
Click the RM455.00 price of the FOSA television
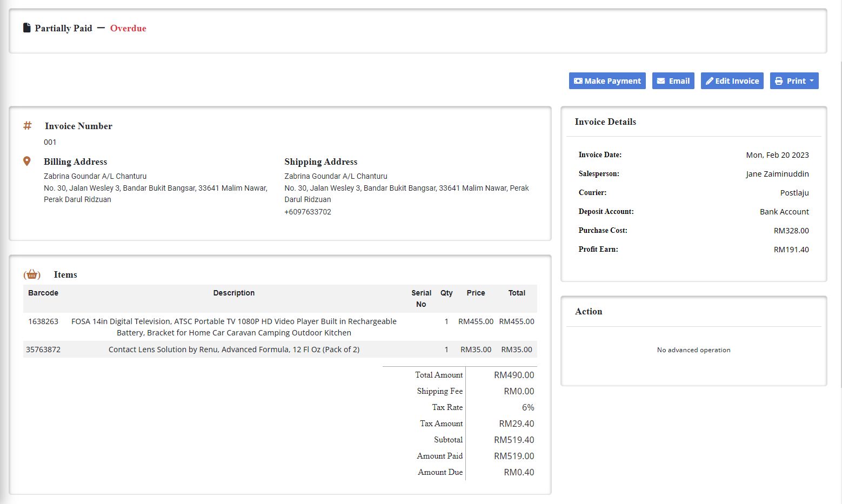pos(476,321)
